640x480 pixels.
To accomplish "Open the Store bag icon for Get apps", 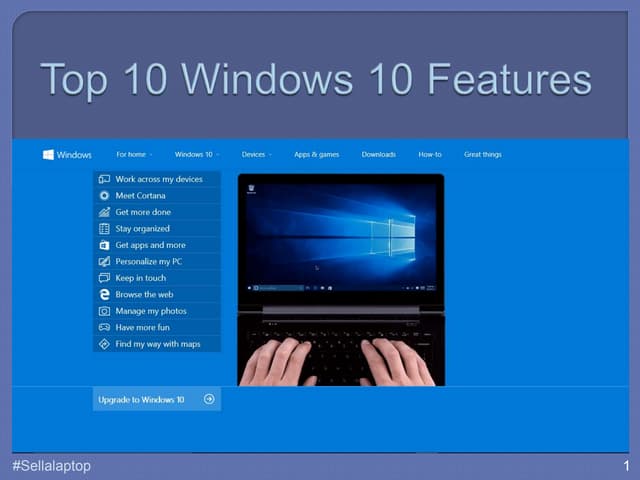I will 104,245.
